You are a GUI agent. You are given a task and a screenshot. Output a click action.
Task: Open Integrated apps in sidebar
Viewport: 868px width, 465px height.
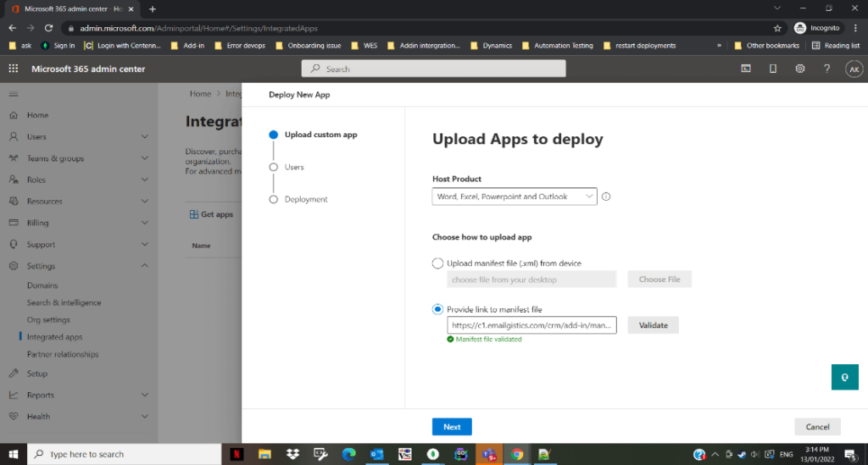[x=55, y=337]
